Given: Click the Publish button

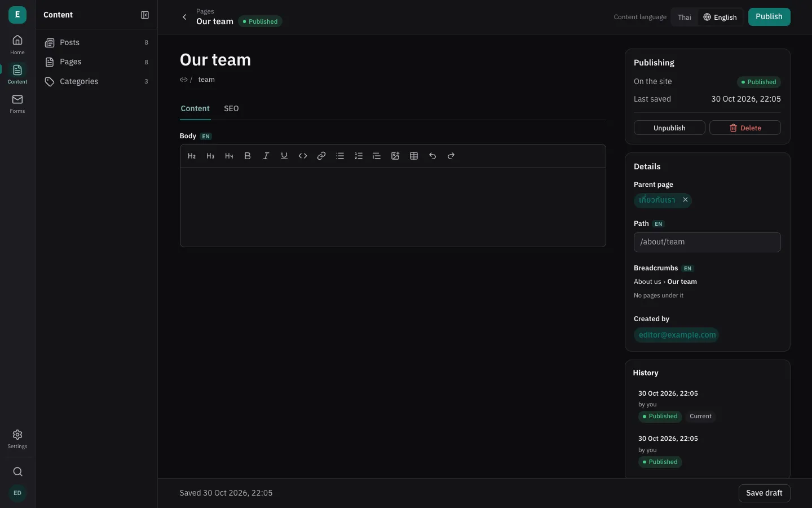Looking at the screenshot, I should (x=769, y=17).
